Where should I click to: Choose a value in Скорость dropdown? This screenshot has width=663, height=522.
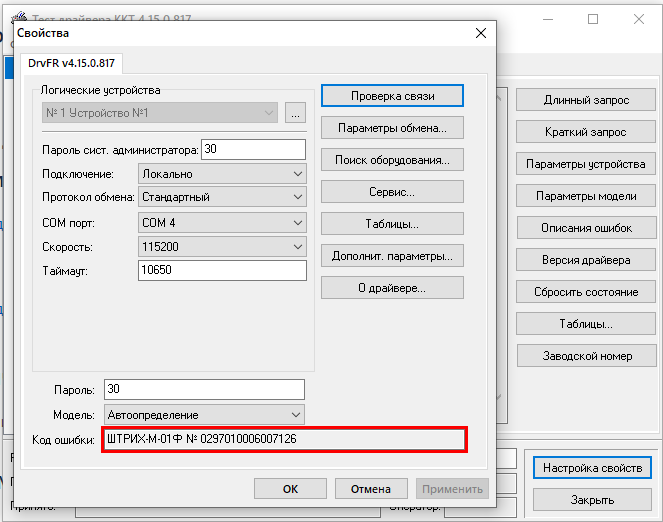[222, 247]
